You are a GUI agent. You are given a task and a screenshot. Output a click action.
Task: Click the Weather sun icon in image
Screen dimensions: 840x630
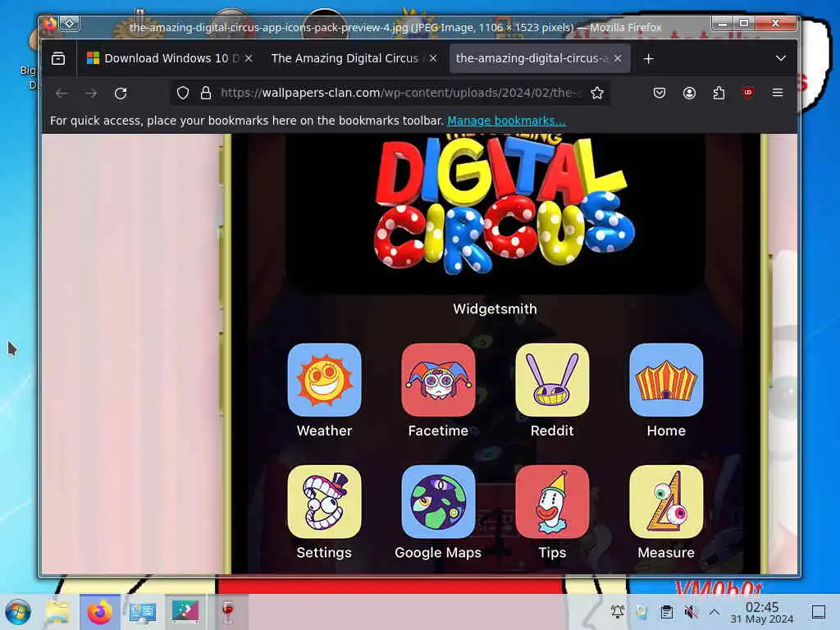click(324, 379)
